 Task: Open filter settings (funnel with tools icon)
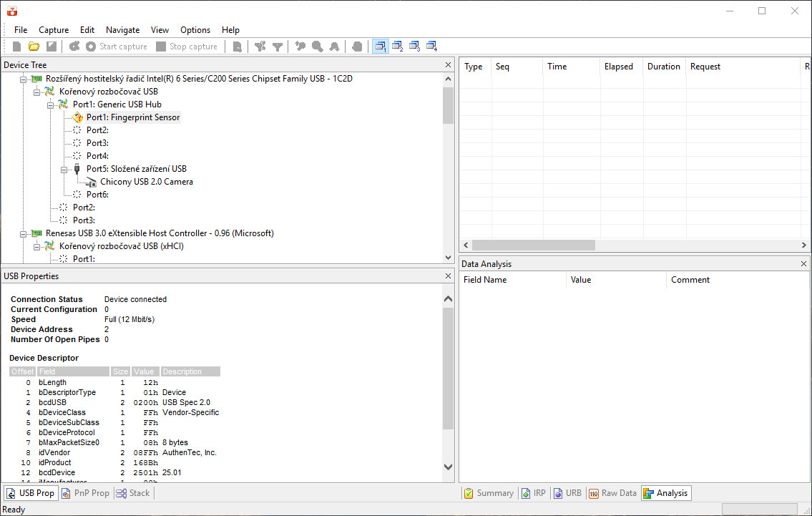pyautogui.click(x=260, y=47)
